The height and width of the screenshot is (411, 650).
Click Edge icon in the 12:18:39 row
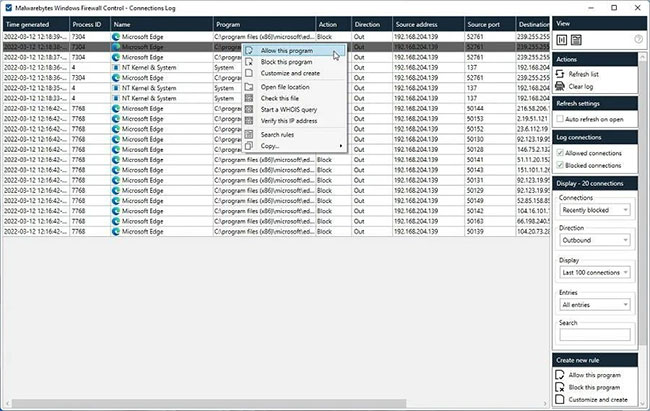coord(116,37)
